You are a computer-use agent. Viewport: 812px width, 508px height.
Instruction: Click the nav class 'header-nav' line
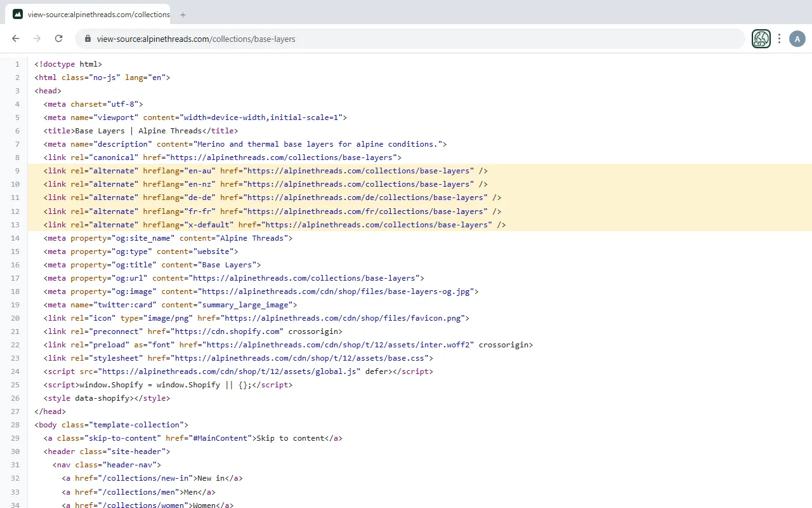point(107,465)
